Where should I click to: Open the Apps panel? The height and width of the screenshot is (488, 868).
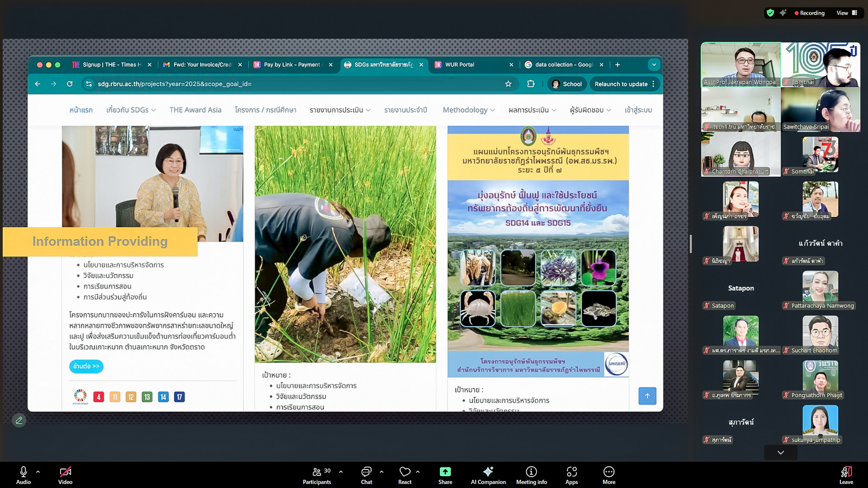point(571,475)
